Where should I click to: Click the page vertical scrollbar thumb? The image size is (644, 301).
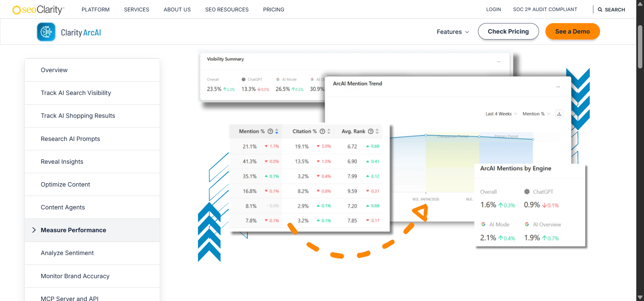click(640, 47)
